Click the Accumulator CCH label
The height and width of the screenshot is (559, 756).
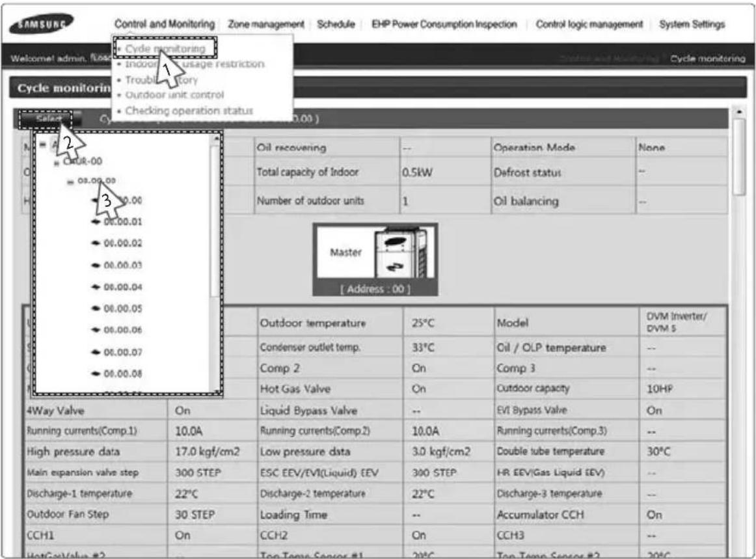click(x=541, y=515)
